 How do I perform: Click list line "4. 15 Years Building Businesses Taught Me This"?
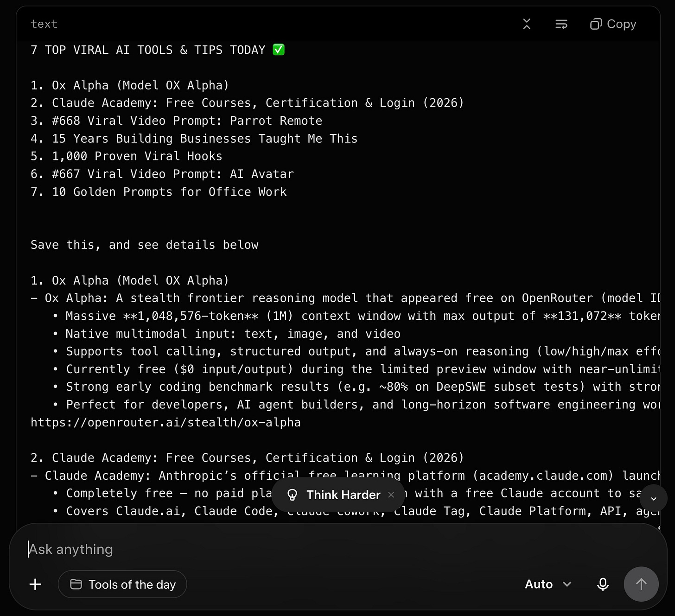(x=194, y=139)
